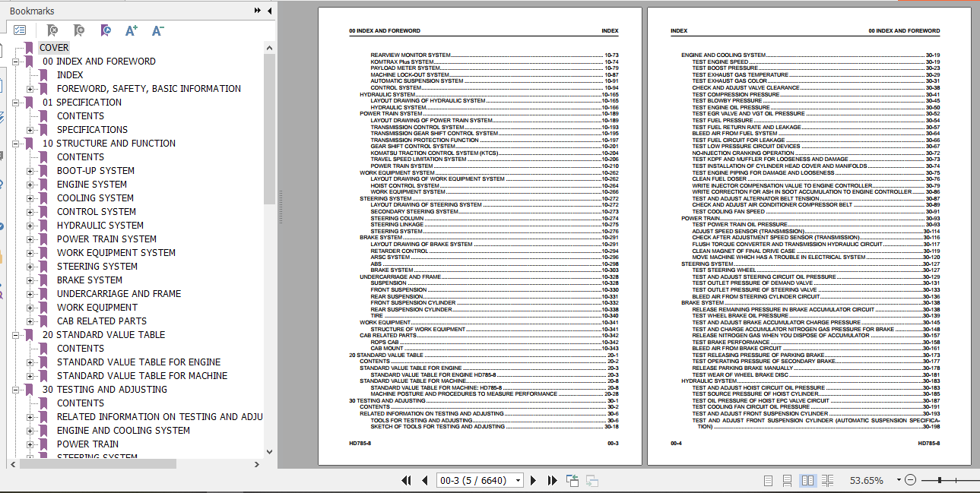
Task: Open the INDEX bookmark
Action: click(x=70, y=75)
